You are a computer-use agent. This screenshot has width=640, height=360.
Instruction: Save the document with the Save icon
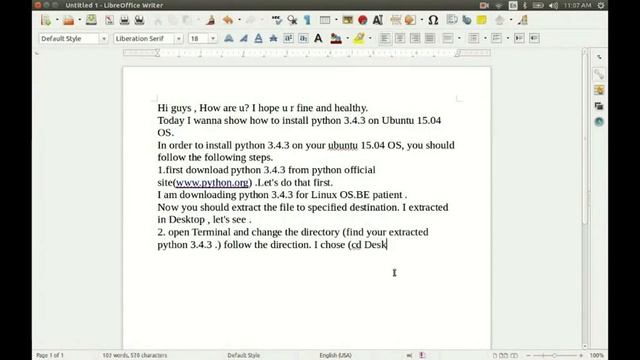tap(91, 20)
